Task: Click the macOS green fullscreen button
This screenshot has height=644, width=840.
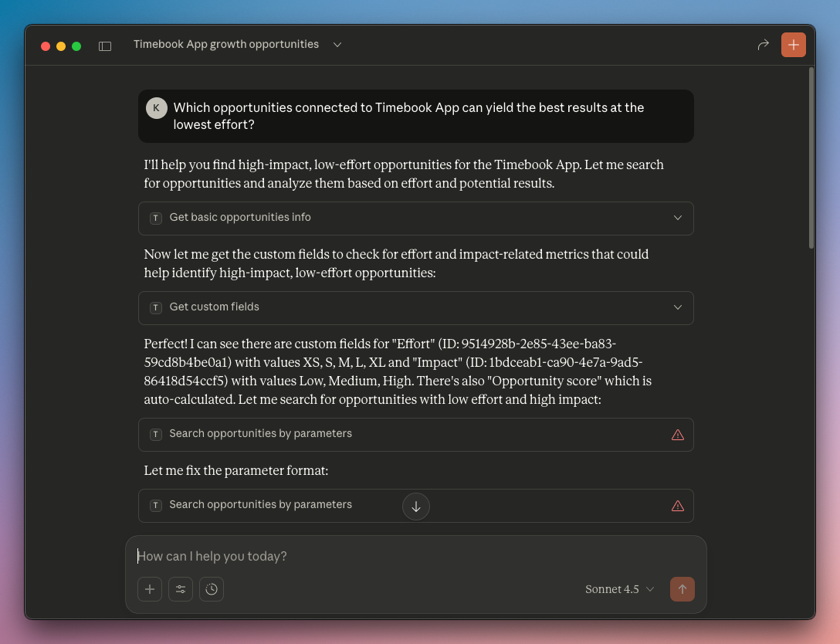Action: [x=76, y=46]
